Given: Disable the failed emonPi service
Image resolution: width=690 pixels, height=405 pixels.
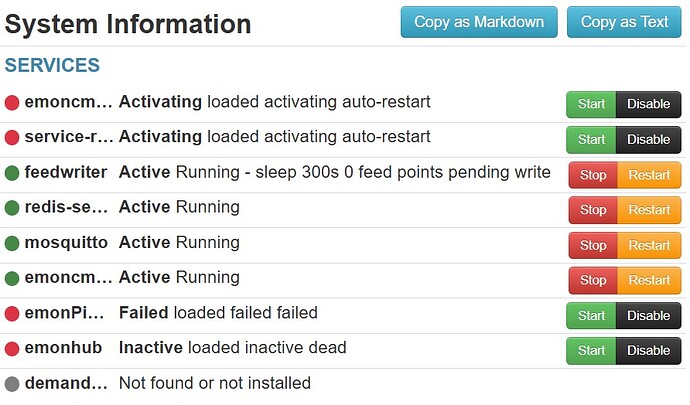Looking at the screenshot, I should (648, 315).
